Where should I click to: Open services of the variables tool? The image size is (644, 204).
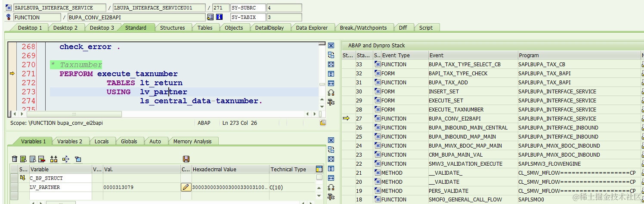click(x=331, y=188)
